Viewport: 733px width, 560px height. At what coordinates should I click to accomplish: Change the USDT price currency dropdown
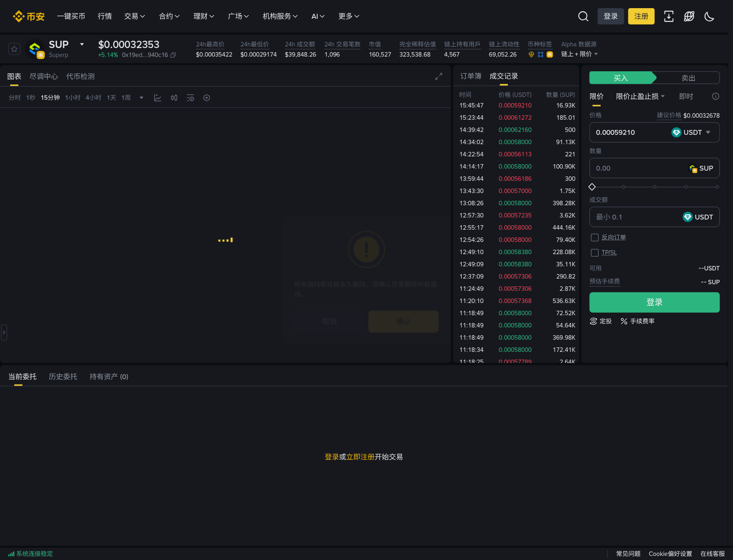691,132
